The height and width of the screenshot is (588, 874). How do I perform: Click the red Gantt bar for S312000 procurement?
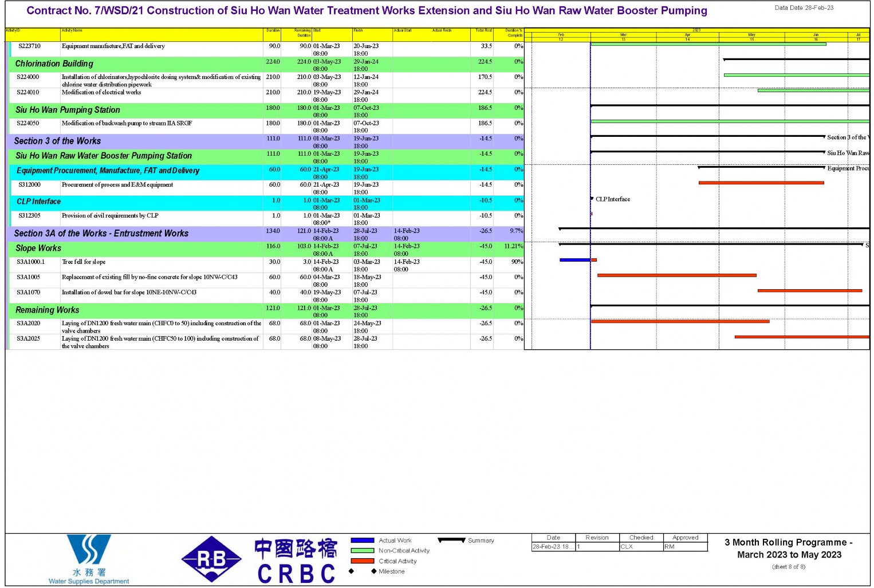[x=761, y=183]
